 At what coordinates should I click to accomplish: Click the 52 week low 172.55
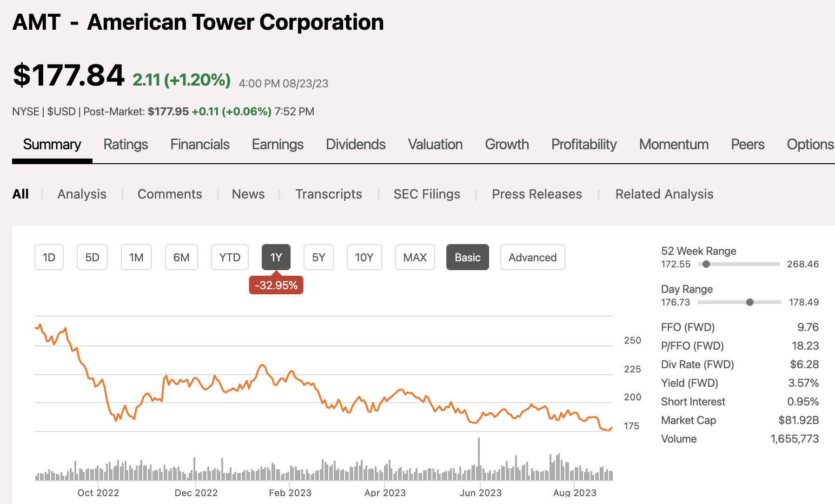click(x=676, y=264)
